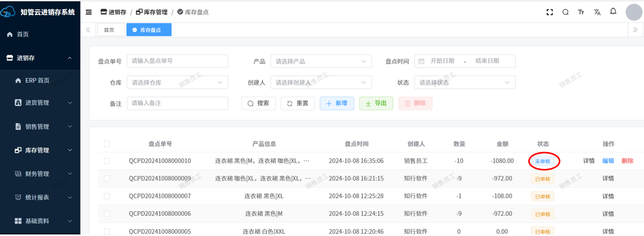Enter fullscreen mode via header icon
The image size is (644, 236).
pos(549,12)
